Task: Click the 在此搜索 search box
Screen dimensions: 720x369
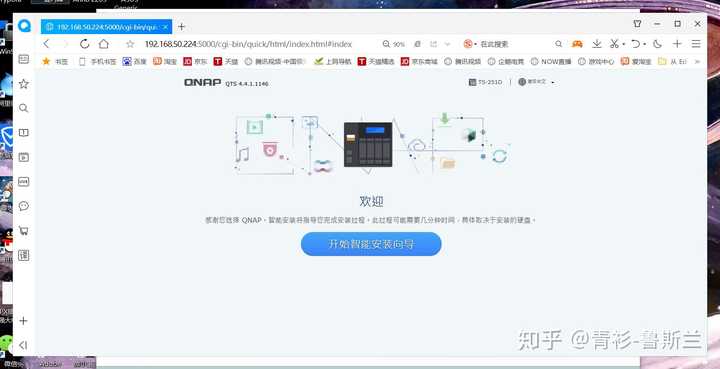Action: click(x=495, y=44)
